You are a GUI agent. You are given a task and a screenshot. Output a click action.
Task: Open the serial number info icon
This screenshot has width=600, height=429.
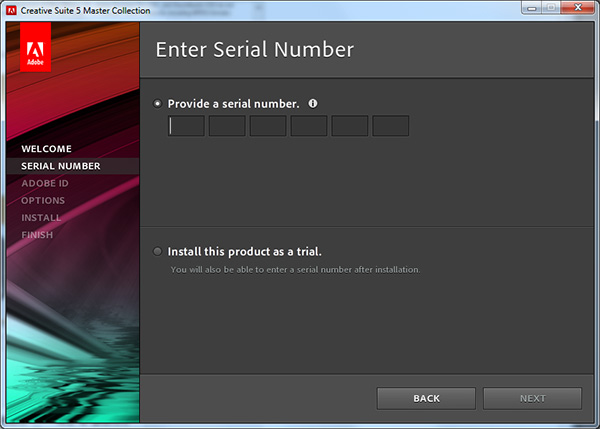coord(313,103)
